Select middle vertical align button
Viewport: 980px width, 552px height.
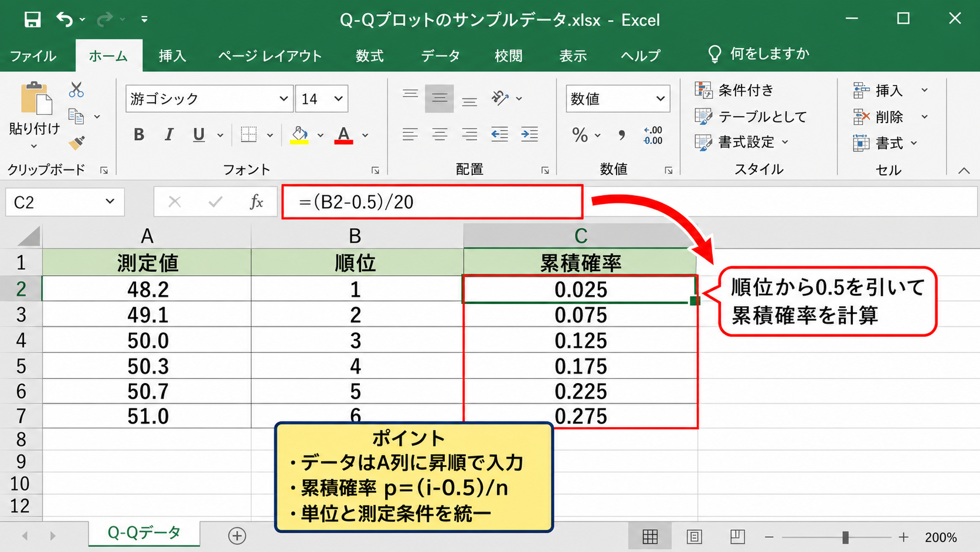pos(440,98)
